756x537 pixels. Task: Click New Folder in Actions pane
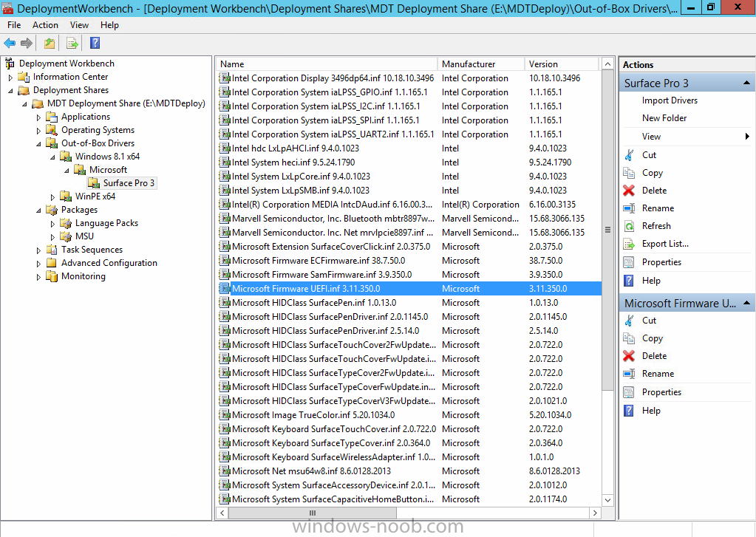664,118
